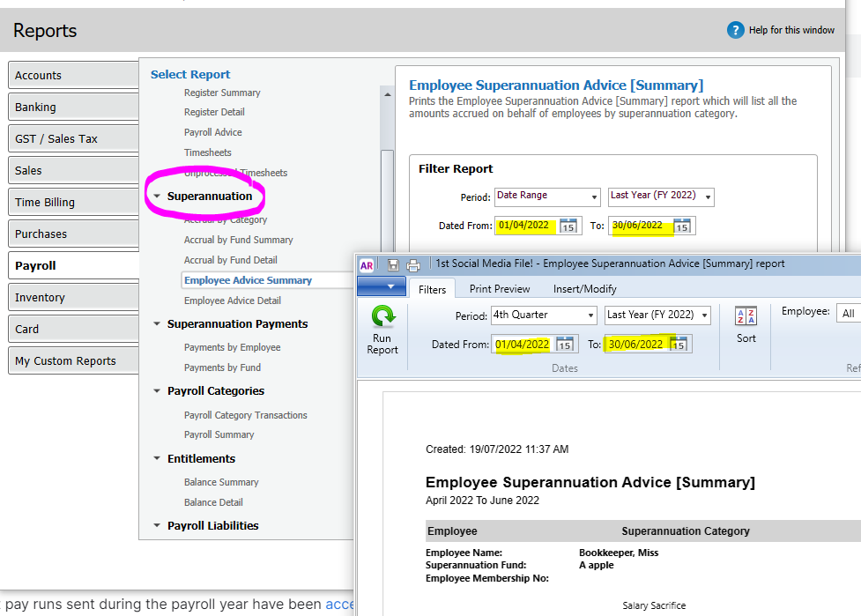This screenshot has width=861, height=616.
Task: Collapse the Superannuation report group
Action: pyautogui.click(x=157, y=197)
